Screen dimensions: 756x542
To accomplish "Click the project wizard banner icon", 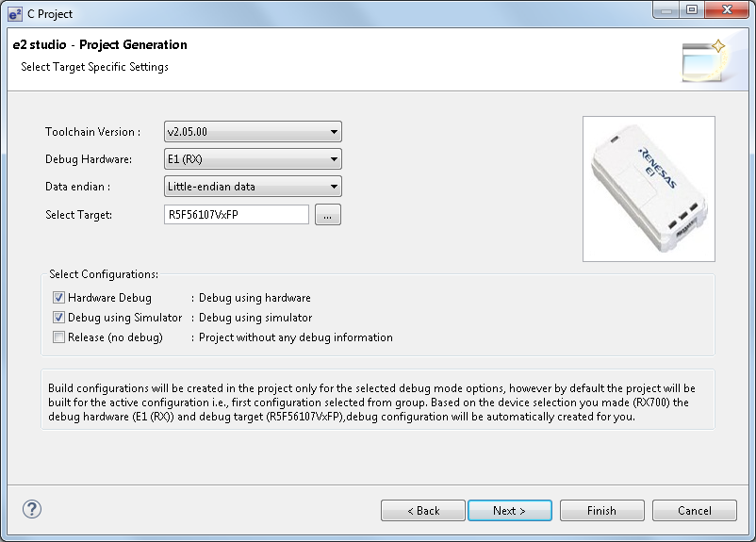I will pyautogui.click(x=704, y=60).
